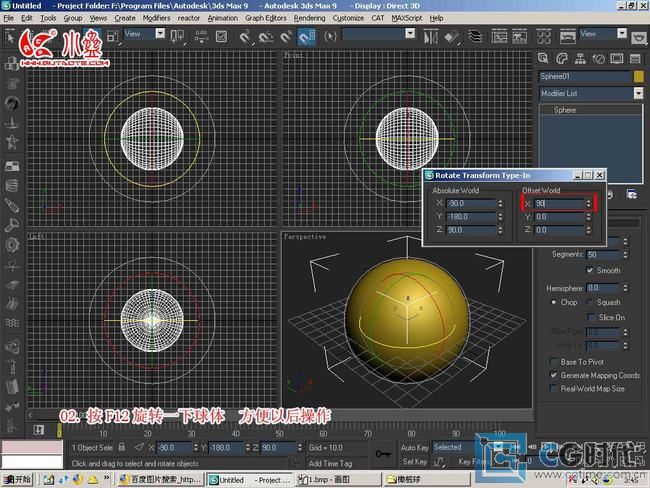This screenshot has height=488, width=650.
Task: Toggle selection lock padlock icon
Action: pos(121,447)
